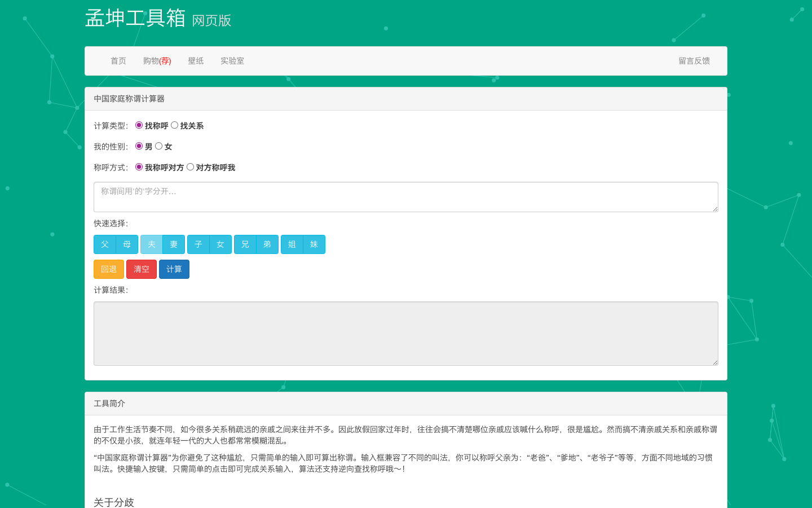Set gender option to 男

pyautogui.click(x=139, y=146)
